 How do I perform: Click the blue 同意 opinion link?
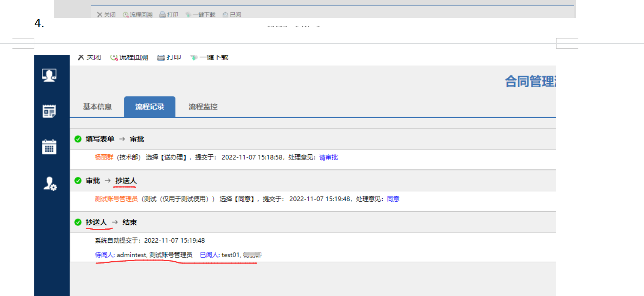pos(393,199)
